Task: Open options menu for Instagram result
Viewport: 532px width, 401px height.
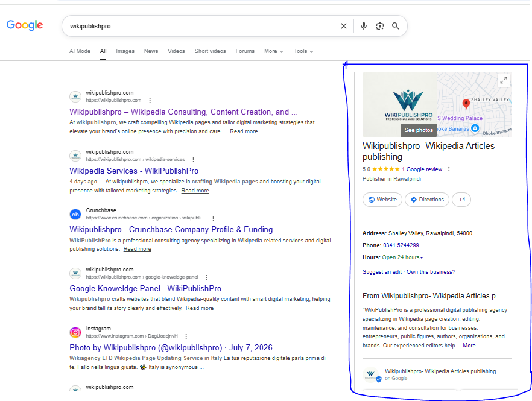Action: (x=186, y=336)
